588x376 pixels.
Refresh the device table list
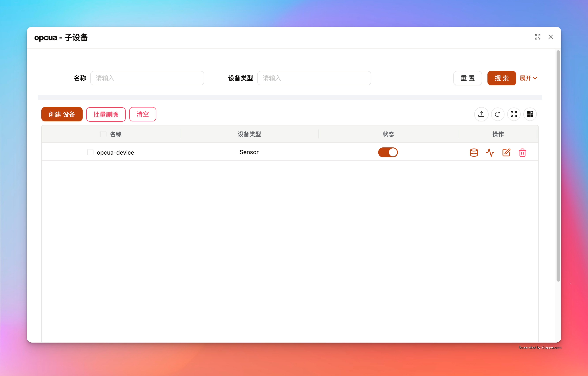(497, 114)
